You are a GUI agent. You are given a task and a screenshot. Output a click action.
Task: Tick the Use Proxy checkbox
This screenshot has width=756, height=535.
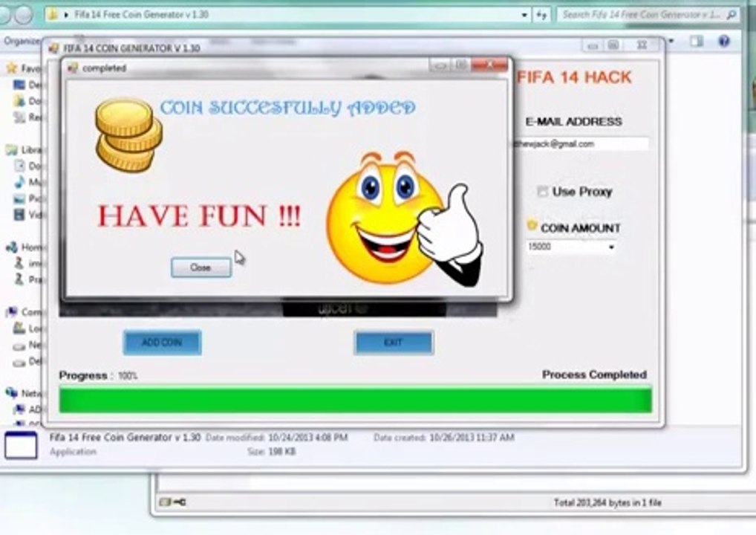tap(542, 192)
